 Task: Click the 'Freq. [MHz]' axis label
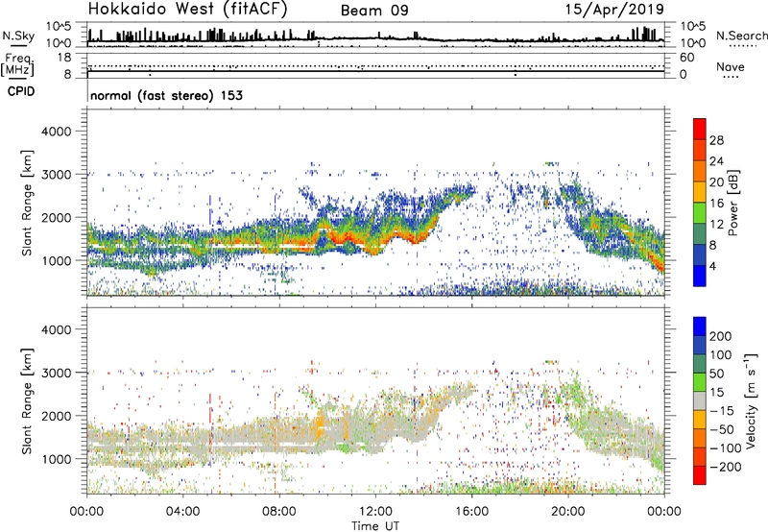pyautogui.click(x=17, y=64)
